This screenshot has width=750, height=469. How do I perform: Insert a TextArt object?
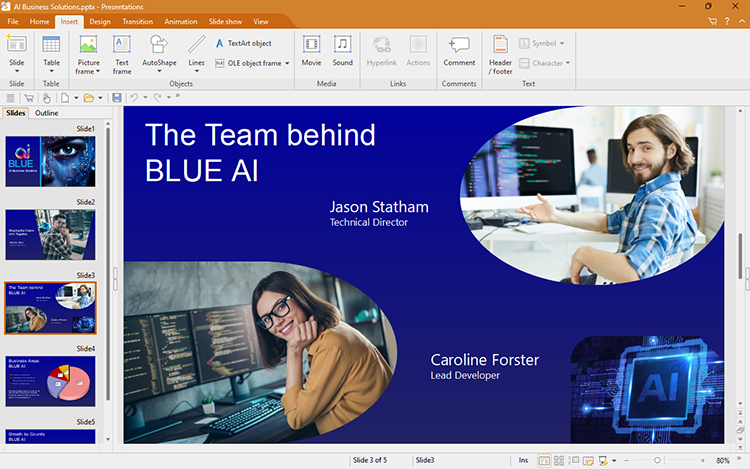[243, 43]
